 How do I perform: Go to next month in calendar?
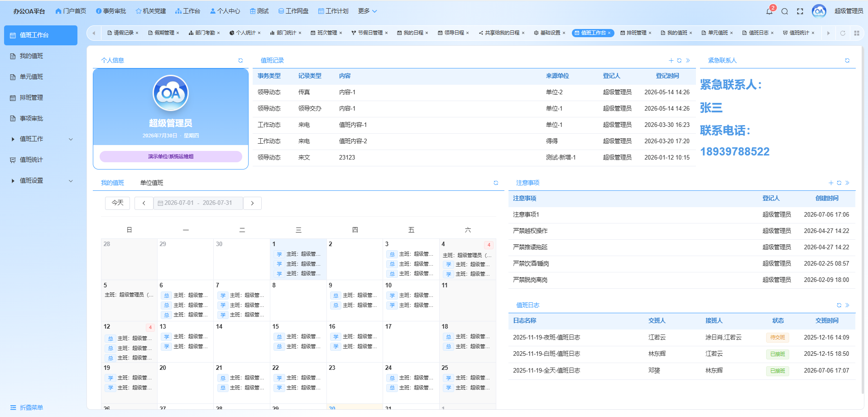253,203
